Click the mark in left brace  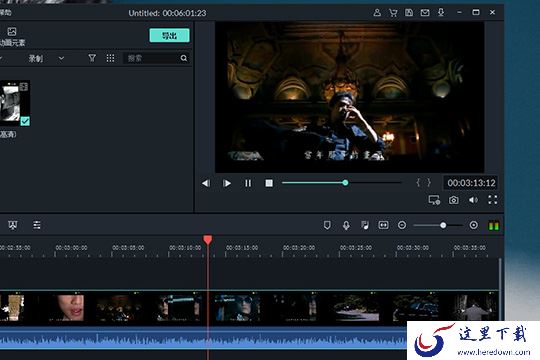pyautogui.click(x=418, y=183)
